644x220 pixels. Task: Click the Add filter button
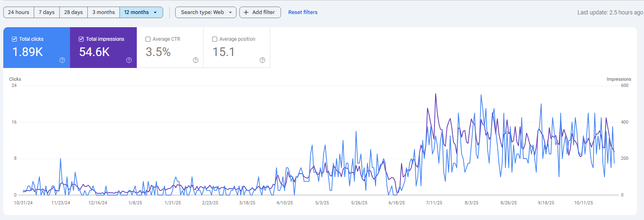point(260,12)
